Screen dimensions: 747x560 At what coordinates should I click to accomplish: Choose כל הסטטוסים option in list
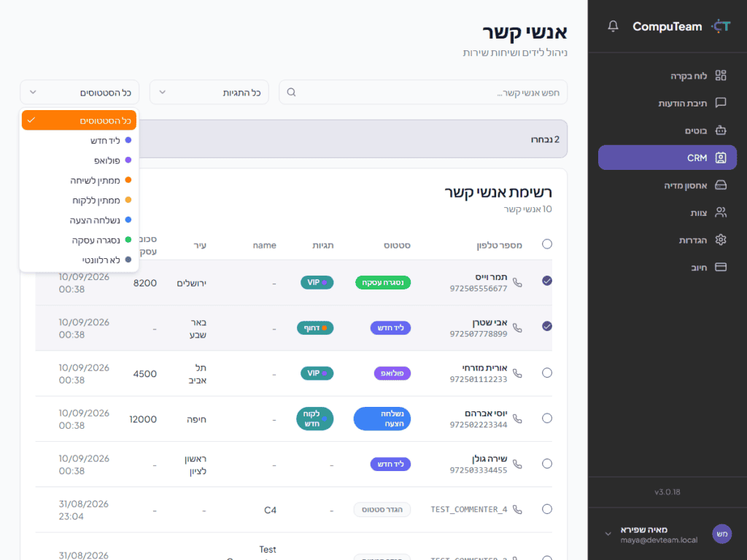tap(79, 120)
